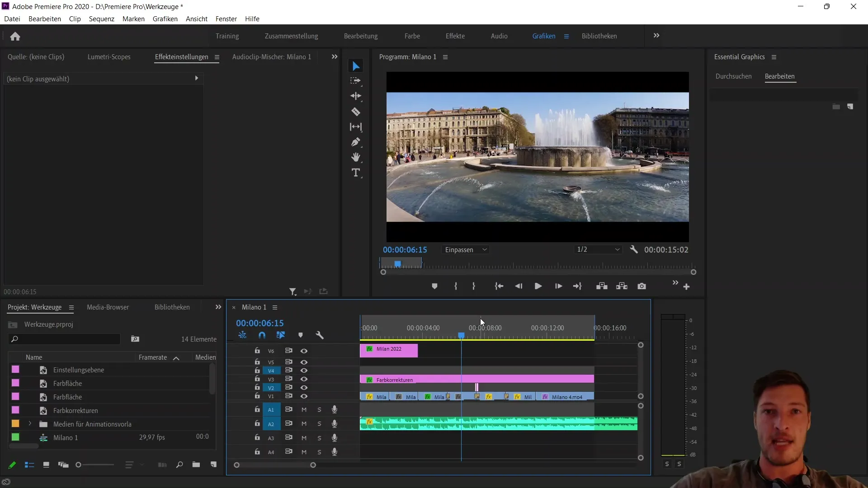Viewport: 868px width, 488px height.
Task: Hide track V6 with eye icon
Action: point(304,351)
